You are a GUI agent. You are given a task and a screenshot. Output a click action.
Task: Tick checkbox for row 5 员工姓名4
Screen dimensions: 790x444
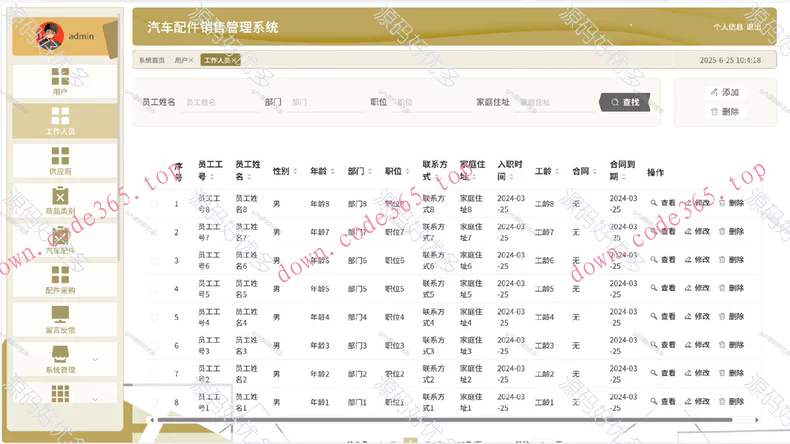(154, 318)
